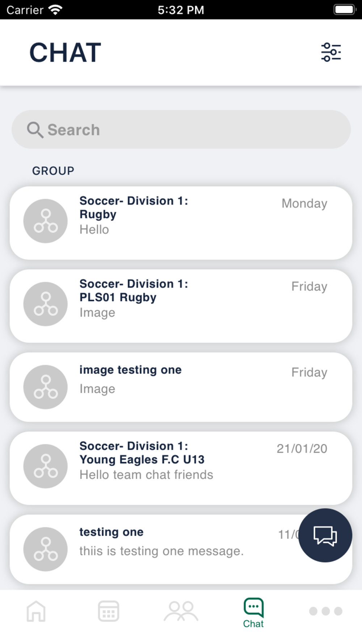Select the Chat tab in bottom bar

(253, 613)
